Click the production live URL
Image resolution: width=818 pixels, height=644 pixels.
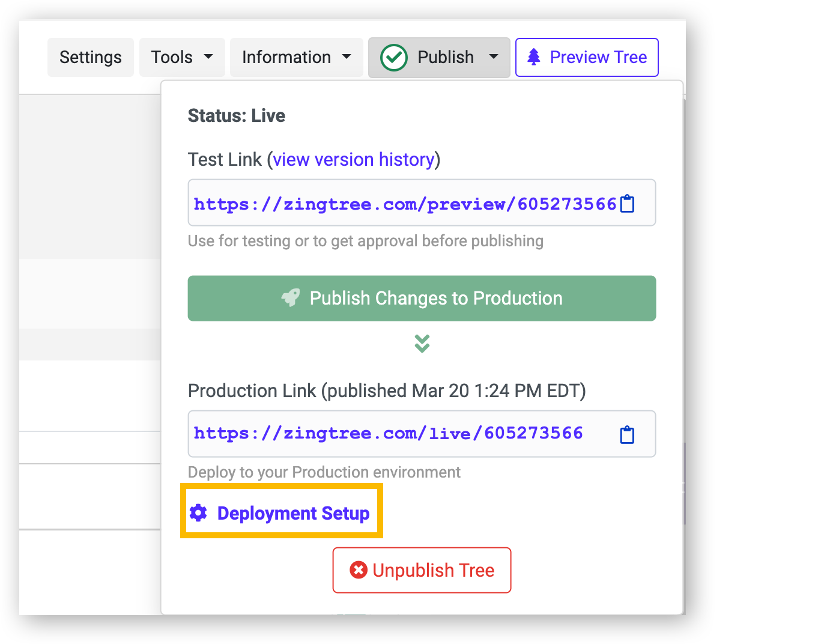point(388,433)
